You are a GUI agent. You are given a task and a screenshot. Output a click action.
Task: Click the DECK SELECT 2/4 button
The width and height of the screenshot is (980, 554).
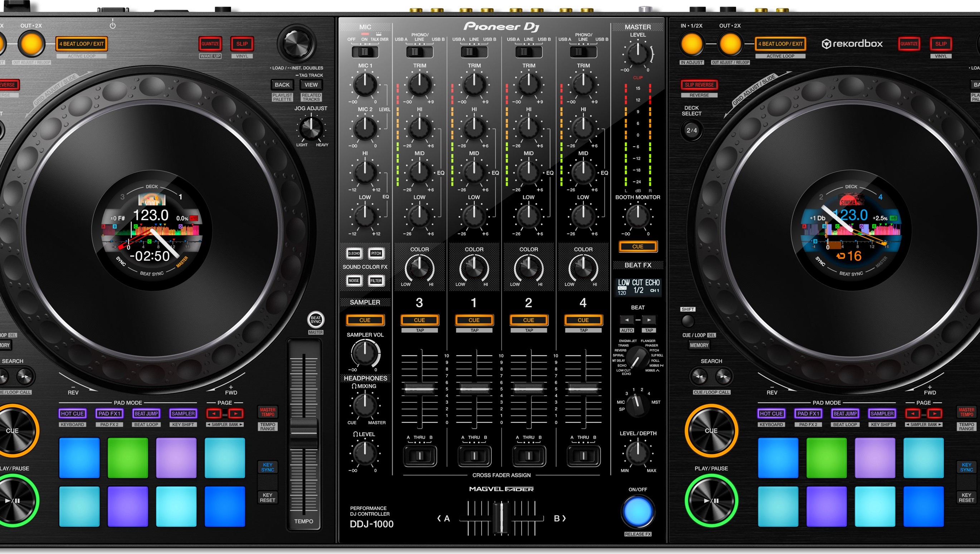(x=692, y=130)
